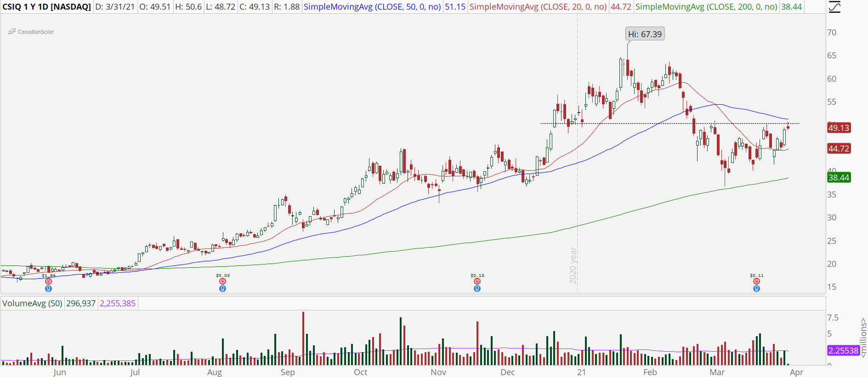The width and height of the screenshot is (868, 377).
Task: Click the <millions> volume unit label
Action: click(x=863, y=338)
